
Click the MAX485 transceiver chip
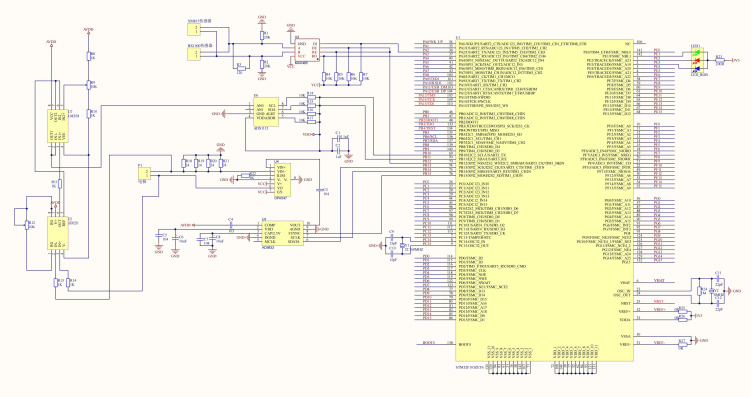pos(307,49)
